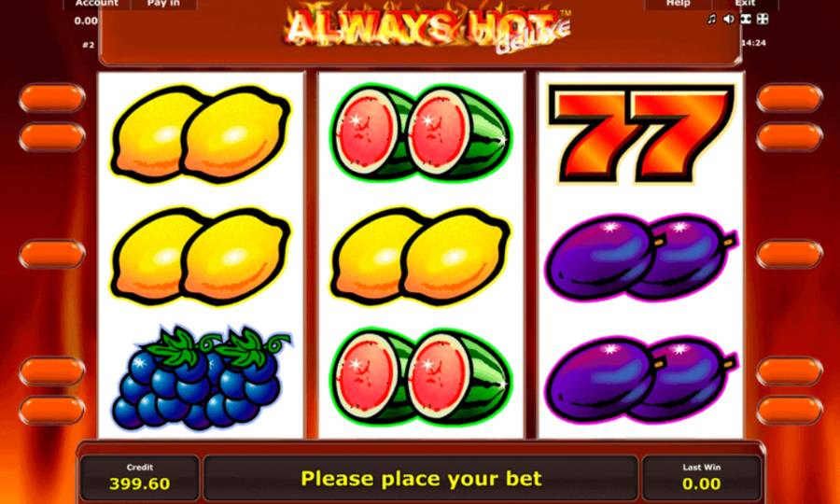Mute sound with the speaker icon
This screenshot has height=504, width=840.
coord(729,20)
